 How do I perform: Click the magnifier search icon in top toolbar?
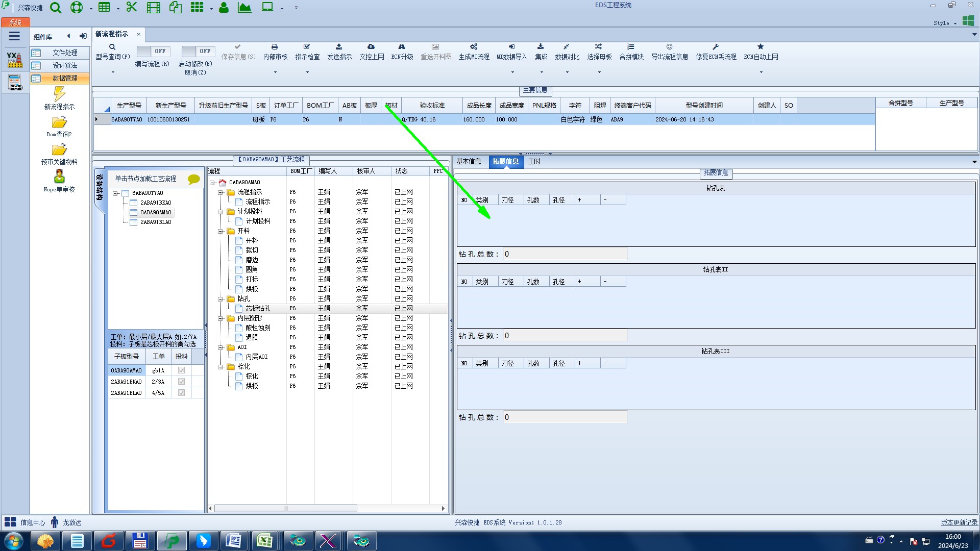pyautogui.click(x=56, y=8)
